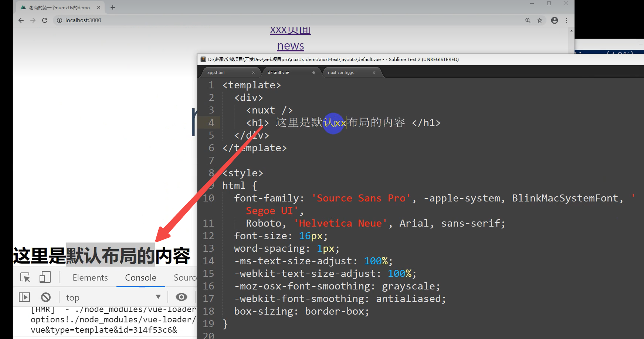Click the browser back arrow
Screen dimensions: 644x339
click(x=21, y=20)
